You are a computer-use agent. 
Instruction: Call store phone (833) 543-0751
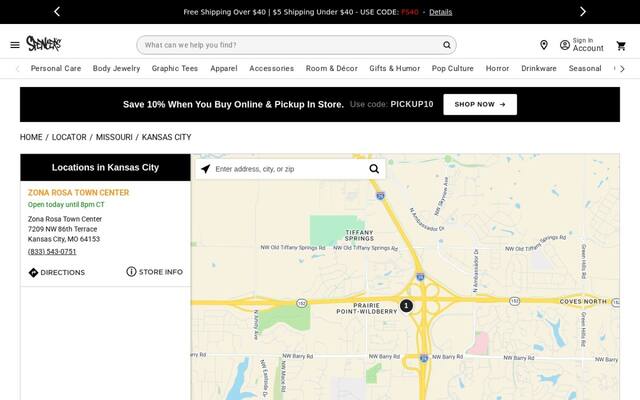click(x=52, y=252)
